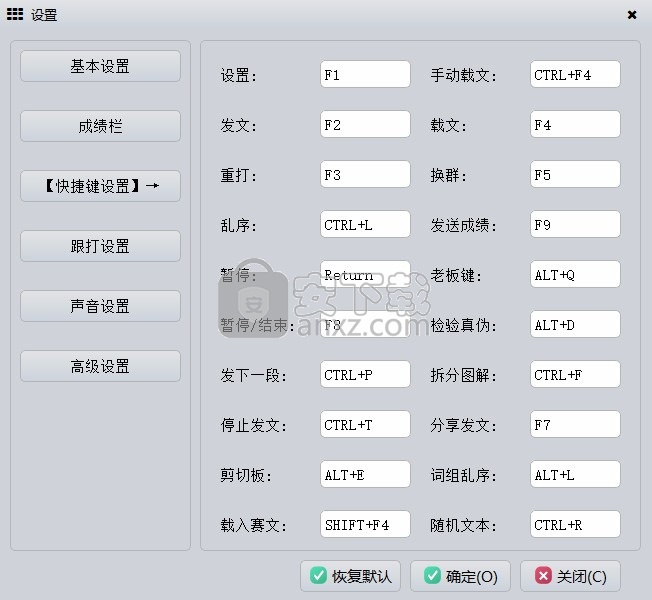Click the 重打: label text
The image size is (652, 600).
point(239,175)
